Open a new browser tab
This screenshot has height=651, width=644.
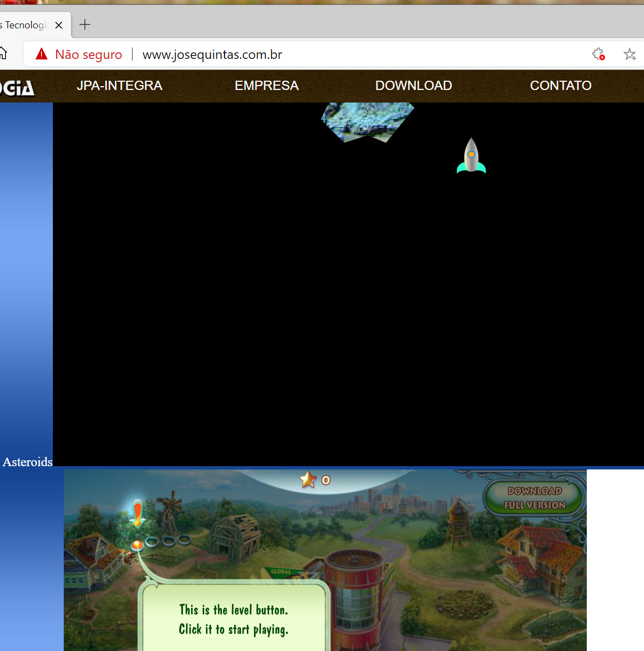[x=84, y=25]
